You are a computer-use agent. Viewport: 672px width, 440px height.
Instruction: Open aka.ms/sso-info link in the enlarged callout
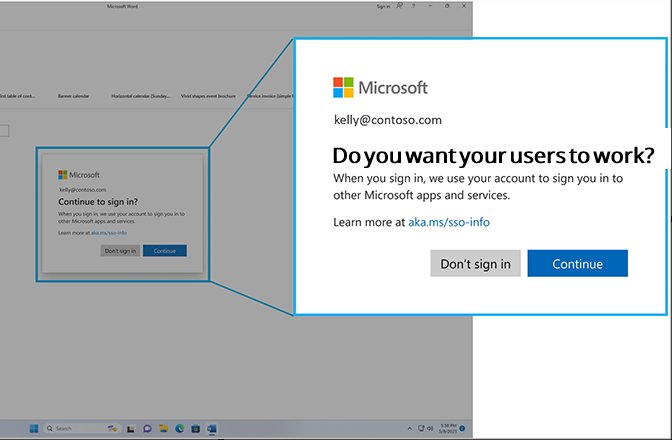[x=449, y=222]
